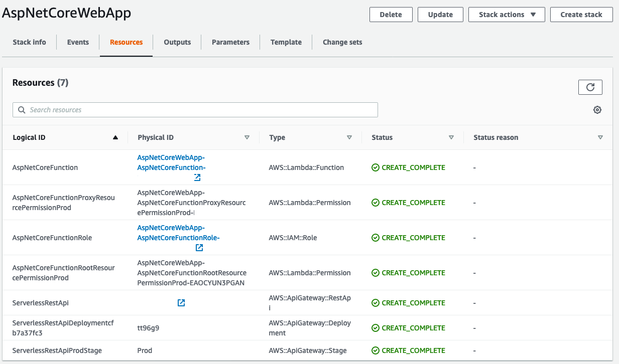Click the AWS::IAM::Role type cell

[293, 238]
